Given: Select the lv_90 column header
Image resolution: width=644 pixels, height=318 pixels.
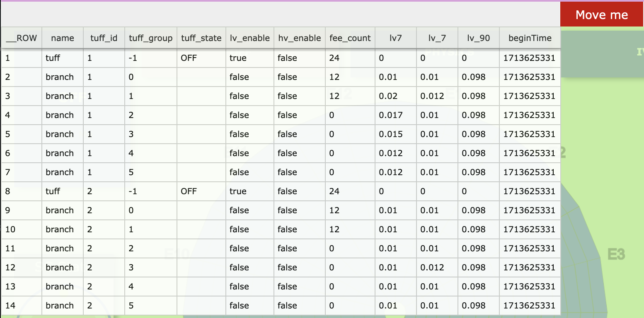Looking at the screenshot, I should [479, 38].
